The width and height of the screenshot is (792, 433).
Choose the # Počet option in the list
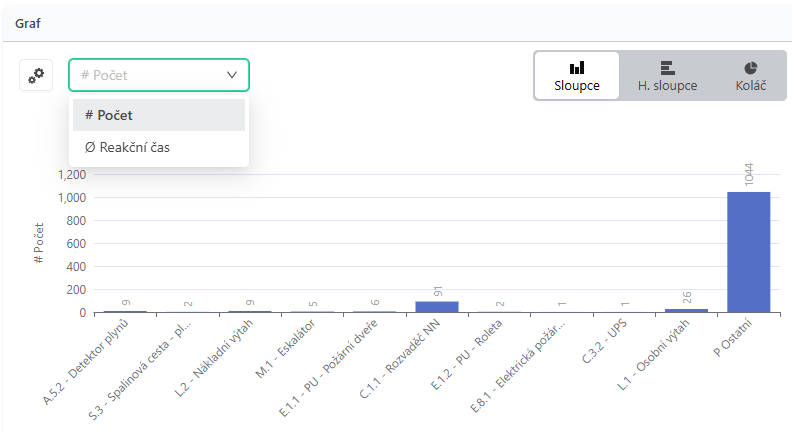point(159,115)
